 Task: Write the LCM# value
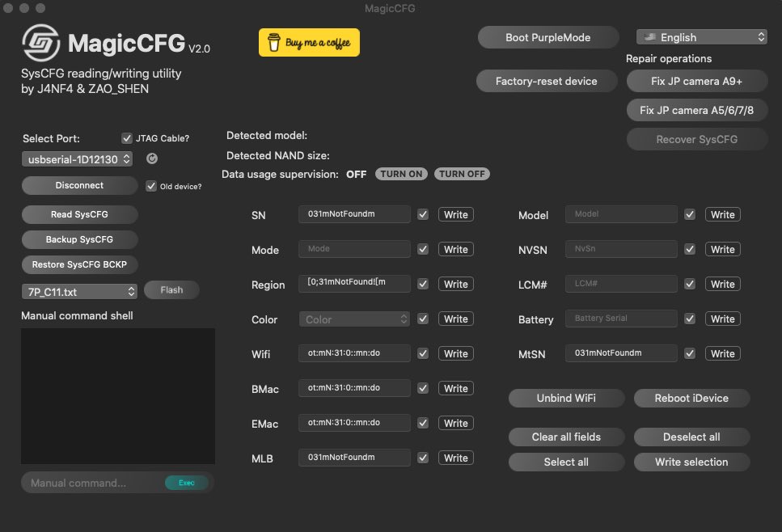point(723,284)
